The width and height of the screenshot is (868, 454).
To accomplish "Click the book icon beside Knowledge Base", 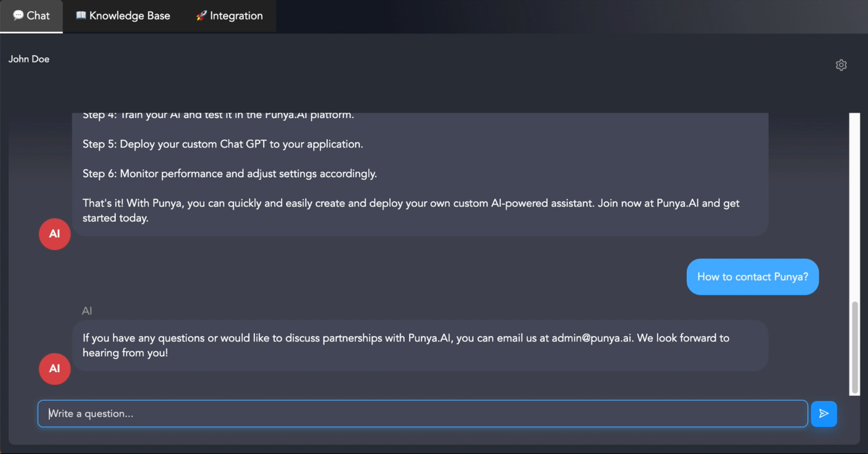I will (81, 15).
